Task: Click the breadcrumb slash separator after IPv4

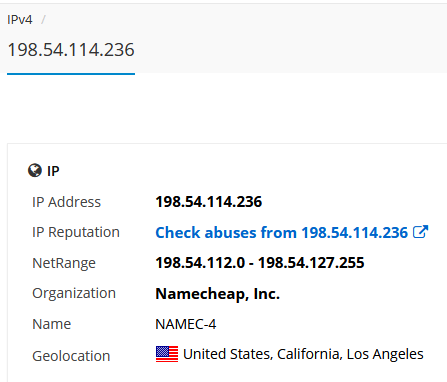Action: click(x=43, y=20)
